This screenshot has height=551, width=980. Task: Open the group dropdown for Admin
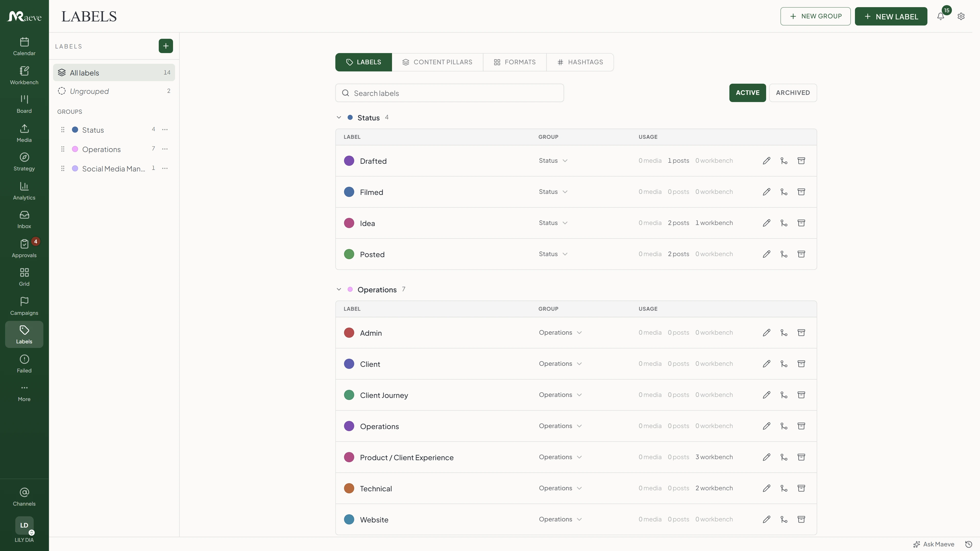click(x=560, y=333)
